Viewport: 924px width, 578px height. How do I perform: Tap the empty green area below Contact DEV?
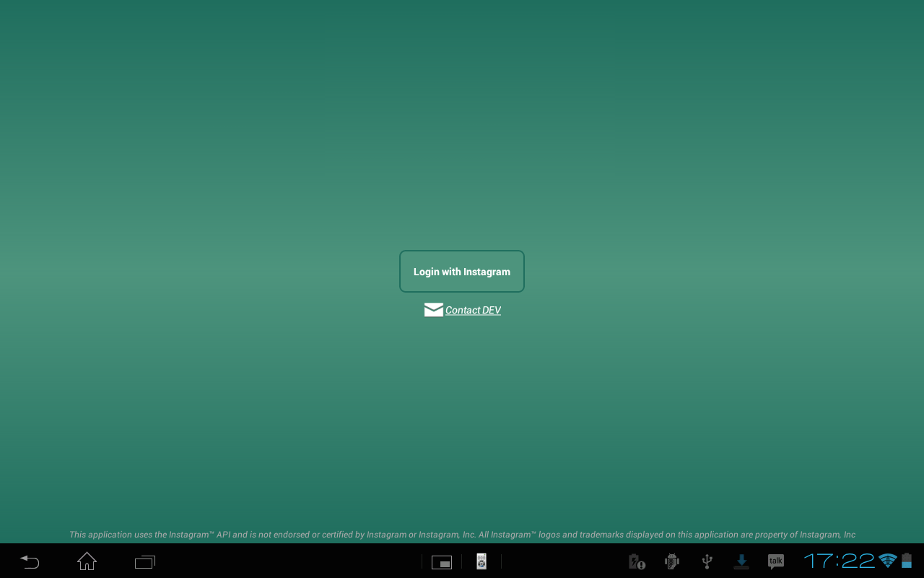[x=462, y=419]
